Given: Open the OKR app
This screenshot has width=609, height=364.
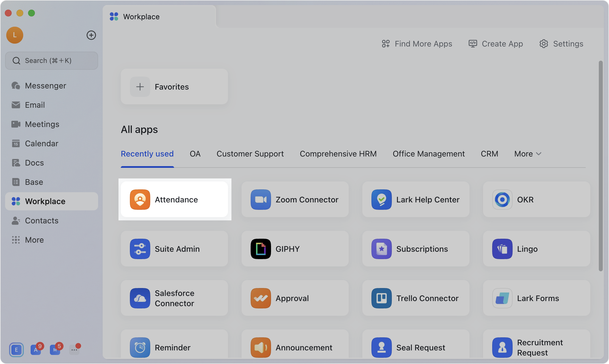Looking at the screenshot, I should (536, 199).
